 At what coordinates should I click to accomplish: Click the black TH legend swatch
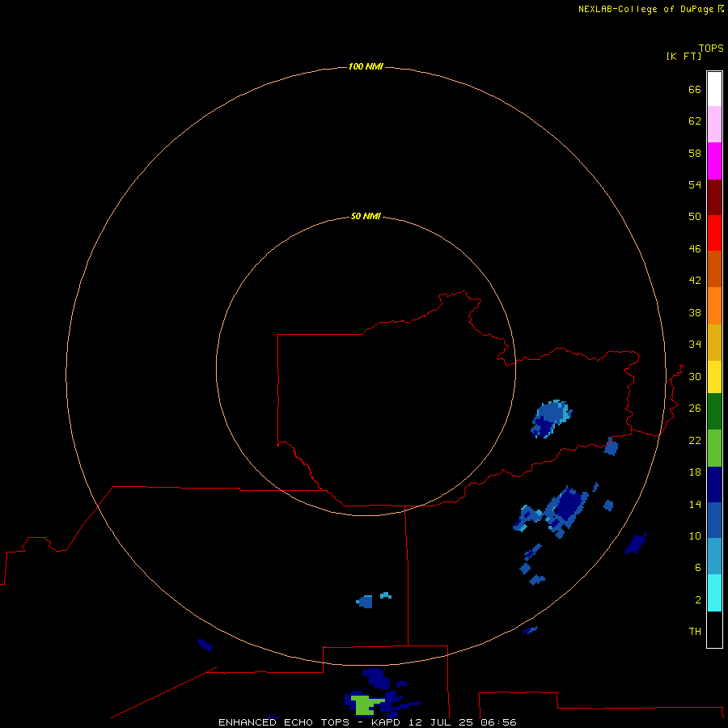pyautogui.click(x=714, y=629)
